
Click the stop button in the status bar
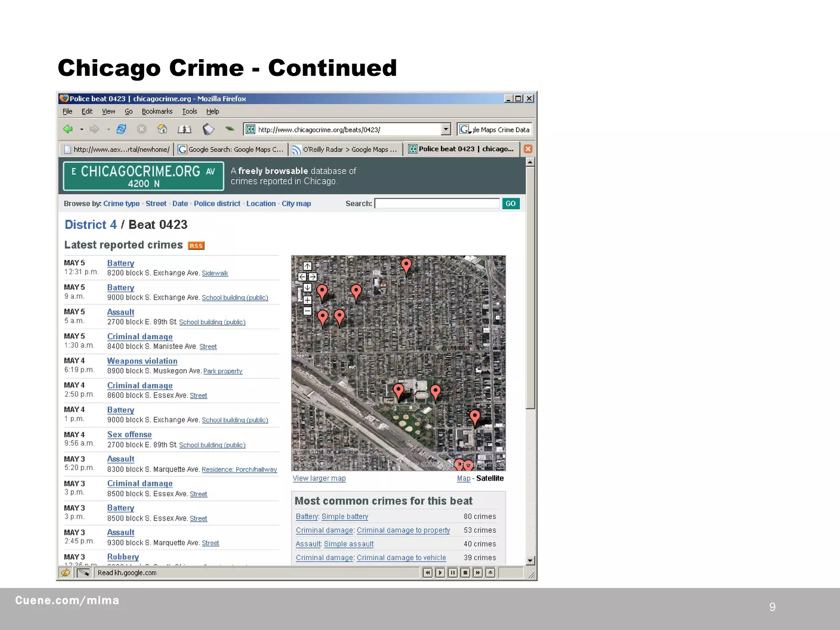coord(465,573)
